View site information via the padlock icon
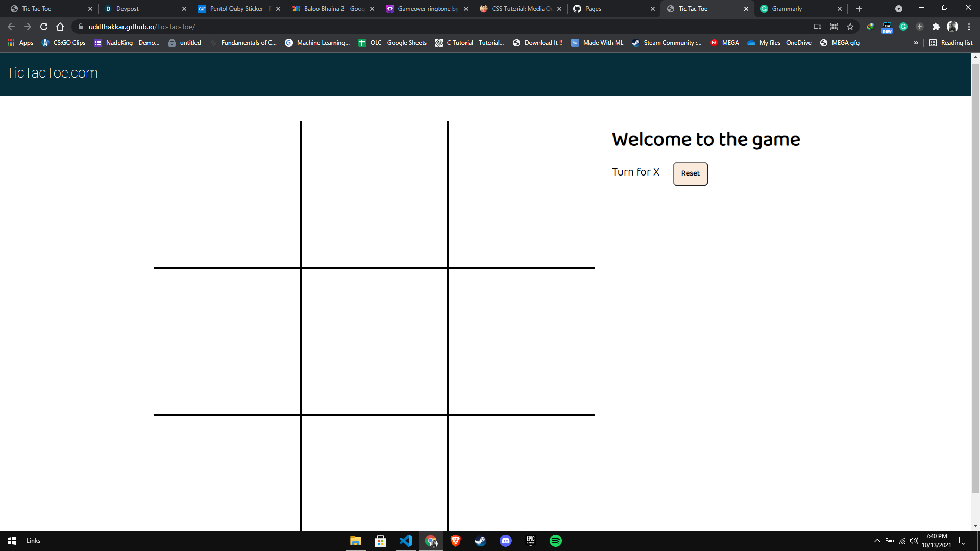 click(x=80, y=27)
